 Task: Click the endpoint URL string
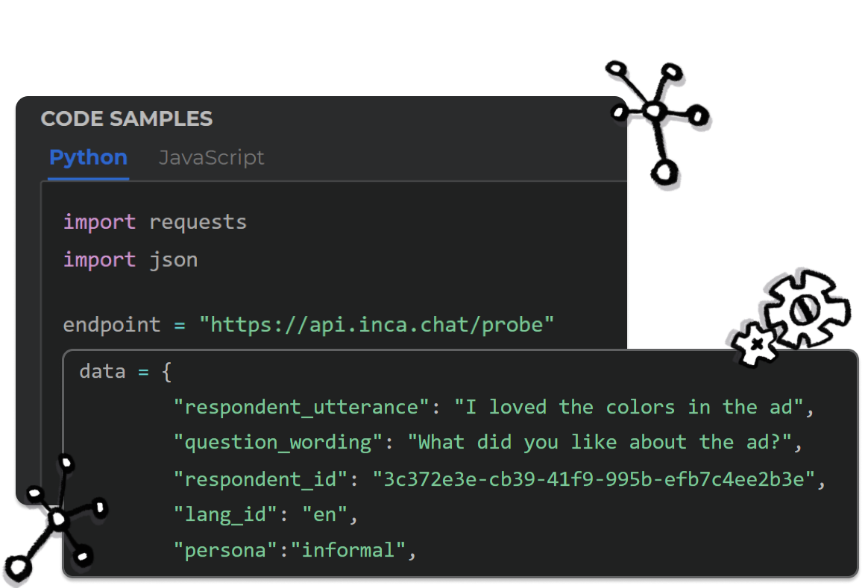click(x=376, y=325)
